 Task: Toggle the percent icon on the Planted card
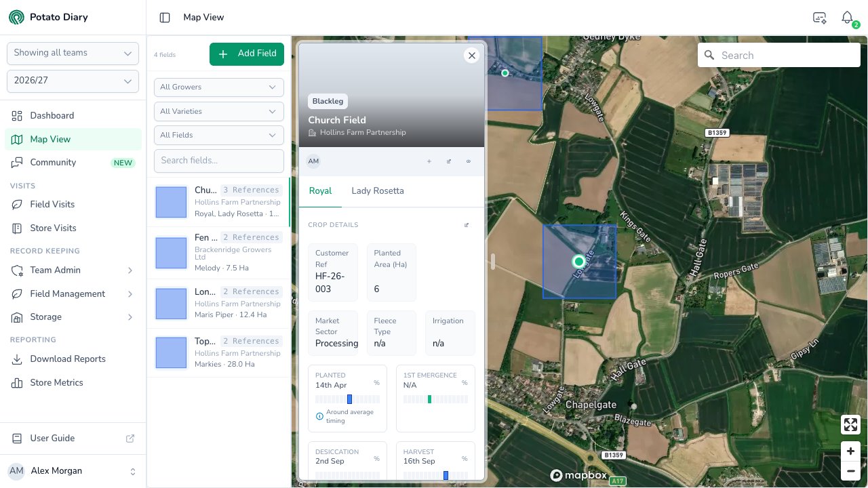(376, 383)
